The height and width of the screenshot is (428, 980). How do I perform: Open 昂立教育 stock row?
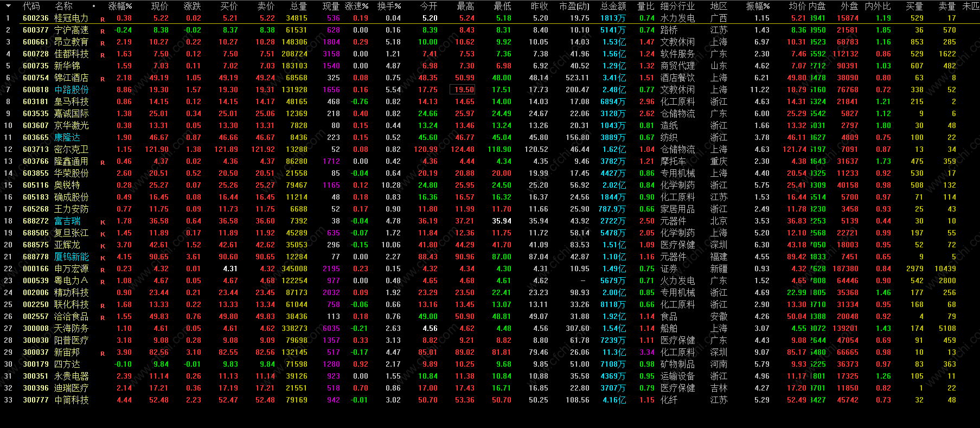point(71,42)
